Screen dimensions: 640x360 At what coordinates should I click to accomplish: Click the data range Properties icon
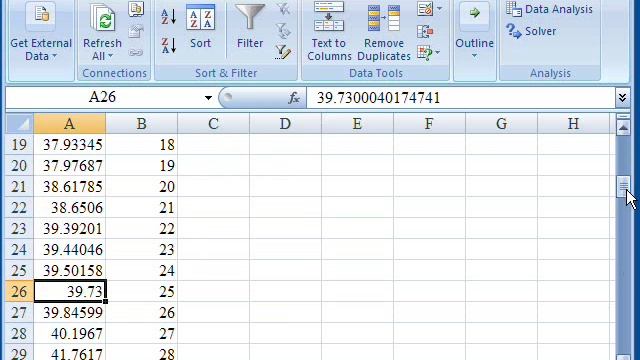coord(136,31)
